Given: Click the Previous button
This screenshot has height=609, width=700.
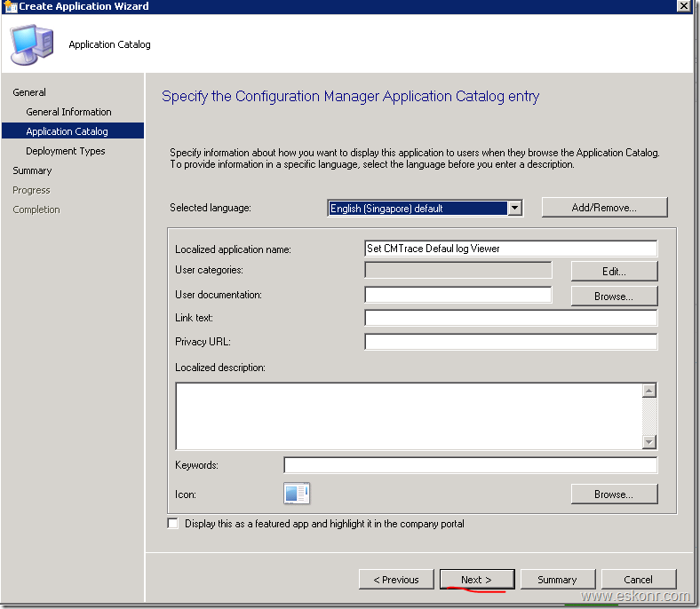Looking at the screenshot, I should [x=396, y=580].
